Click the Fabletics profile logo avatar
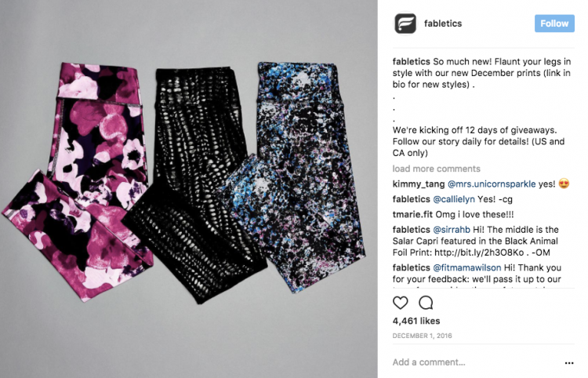The width and height of the screenshot is (588, 378). 405,24
